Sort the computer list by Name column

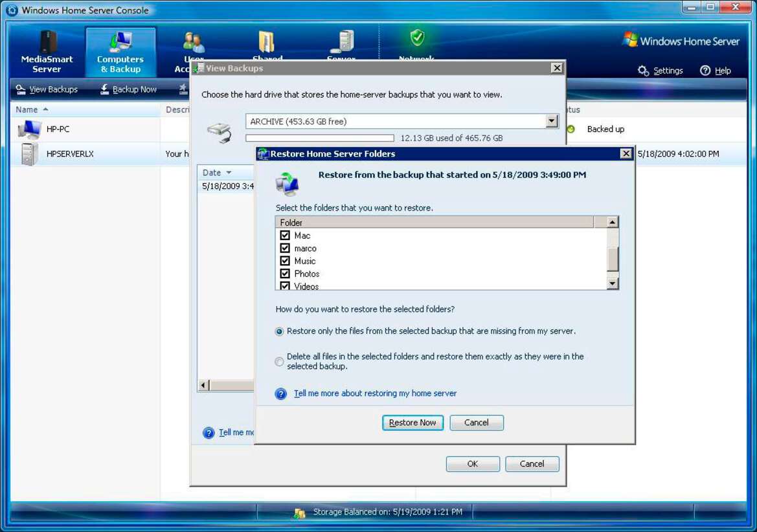[x=85, y=109]
